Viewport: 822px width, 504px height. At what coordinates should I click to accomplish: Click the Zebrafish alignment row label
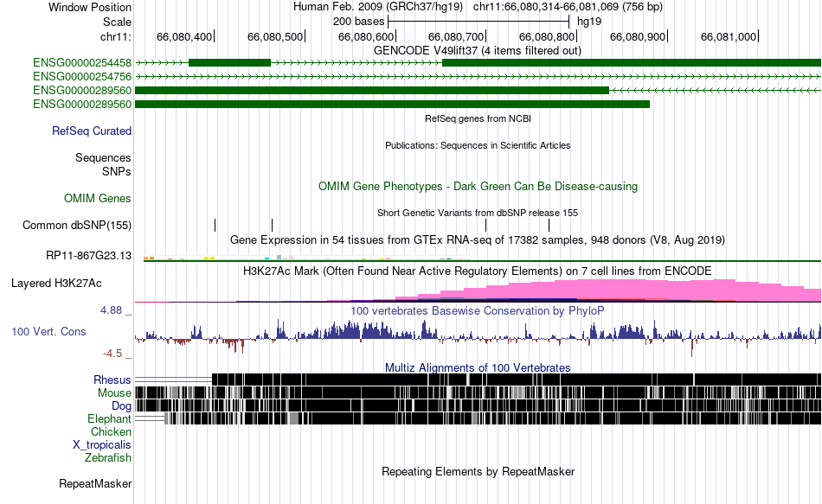pos(108,458)
